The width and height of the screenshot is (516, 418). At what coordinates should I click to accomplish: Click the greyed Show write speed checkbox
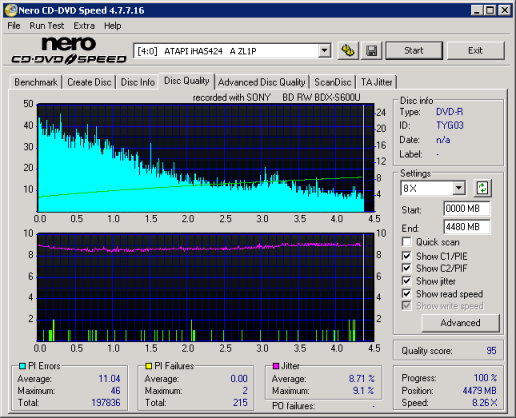406,306
